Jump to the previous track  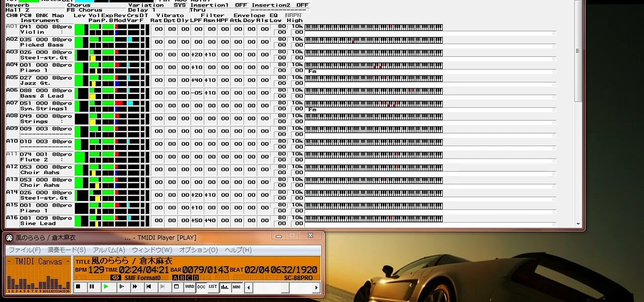148,287
